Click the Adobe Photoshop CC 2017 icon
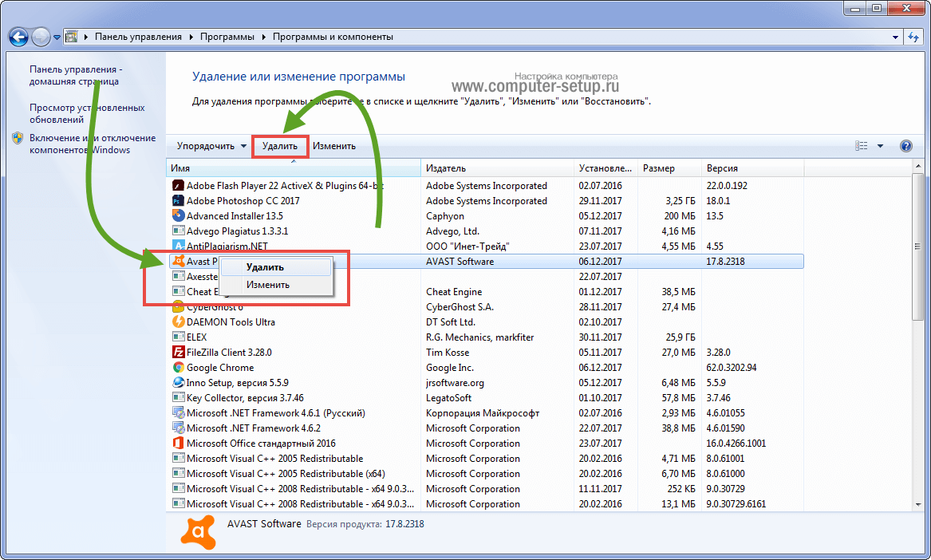The height and width of the screenshot is (560, 931). [x=179, y=201]
